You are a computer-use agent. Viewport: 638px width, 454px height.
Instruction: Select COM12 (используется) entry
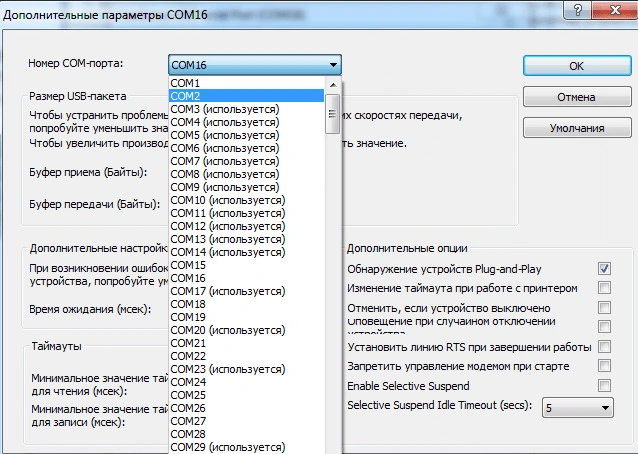pos(247,226)
